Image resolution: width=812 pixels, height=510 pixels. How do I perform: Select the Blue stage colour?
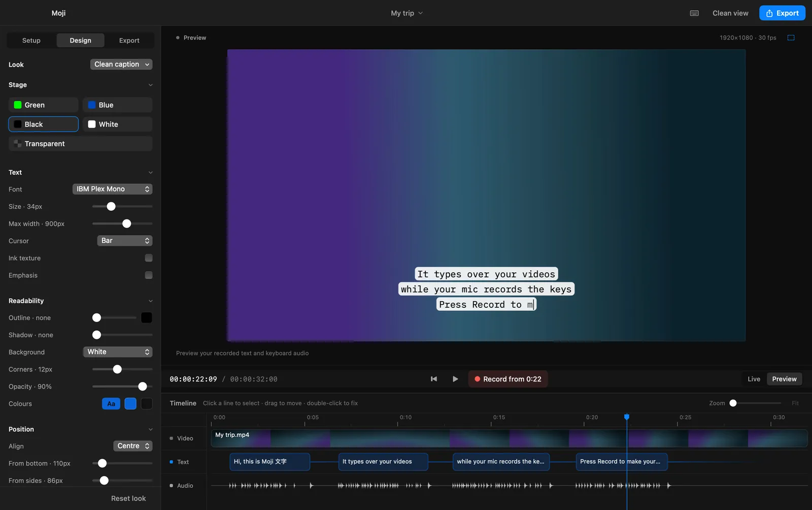[118, 105]
